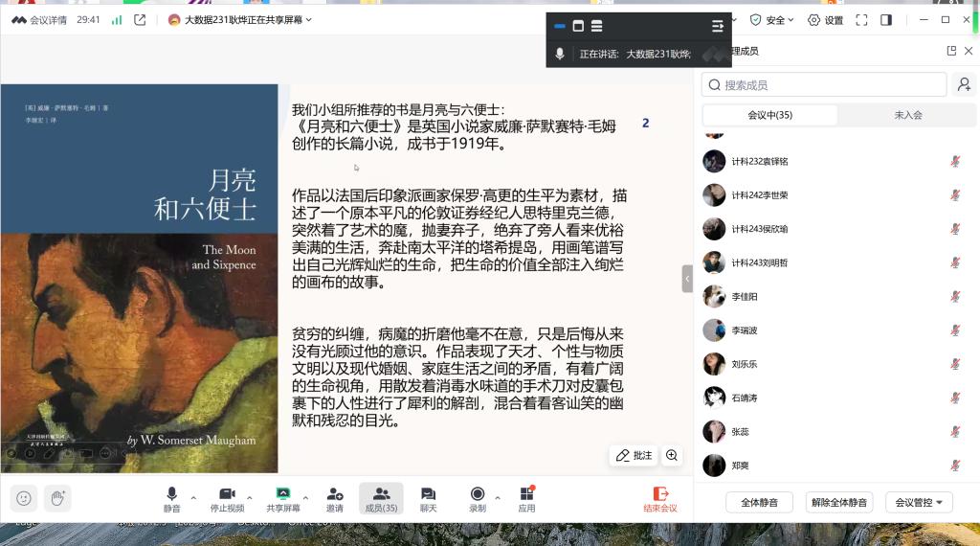Screen dimensions: 980x546
Task: Open the 应用 apps icon
Action: click(527, 493)
